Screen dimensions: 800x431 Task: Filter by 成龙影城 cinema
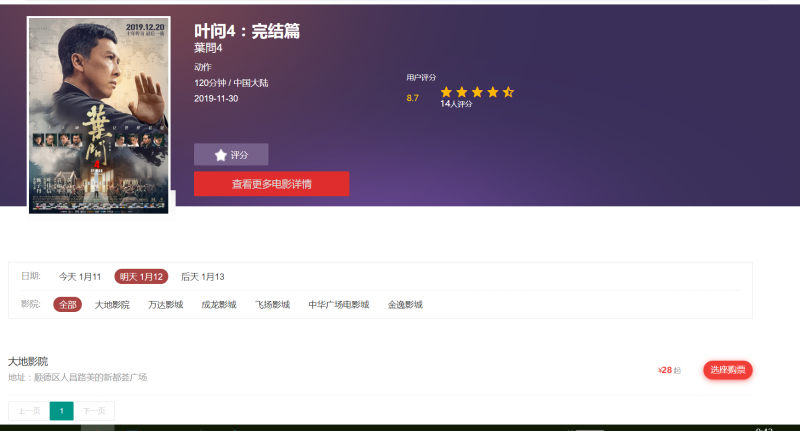click(219, 305)
